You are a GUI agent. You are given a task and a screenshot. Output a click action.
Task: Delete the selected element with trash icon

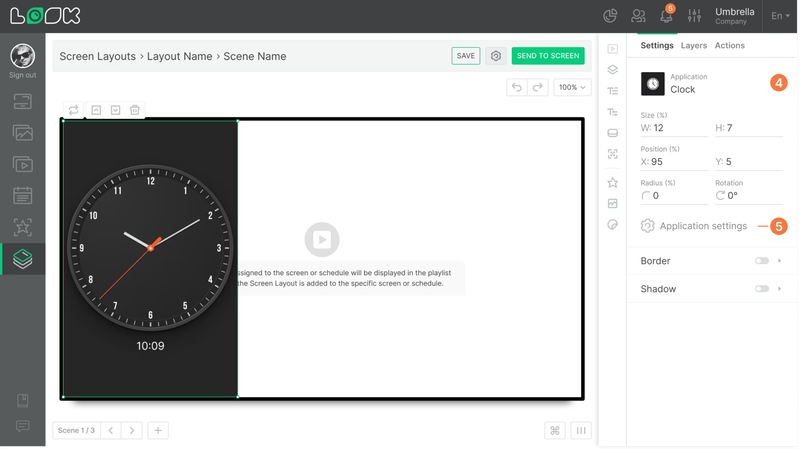tap(135, 110)
